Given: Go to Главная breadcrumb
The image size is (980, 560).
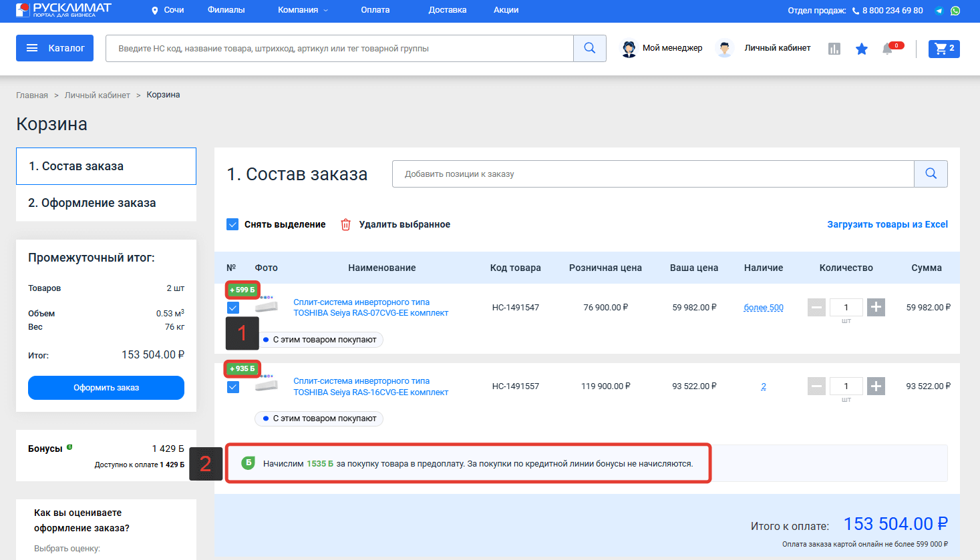Looking at the screenshot, I should [32, 95].
